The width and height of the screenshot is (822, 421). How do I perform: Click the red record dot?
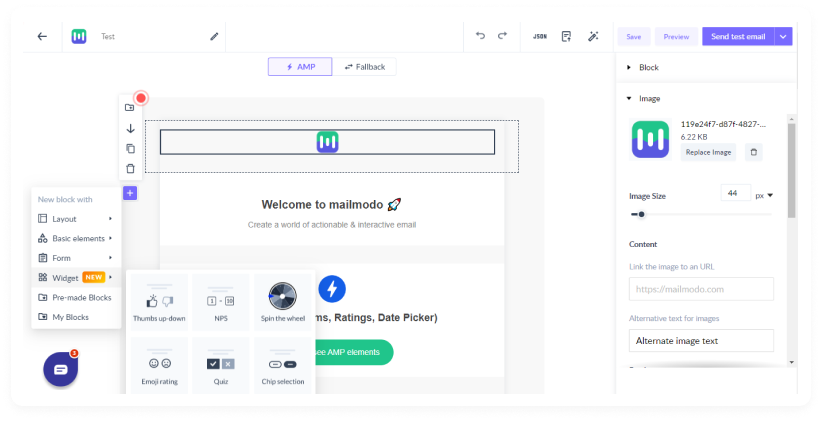pyautogui.click(x=140, y=98)
